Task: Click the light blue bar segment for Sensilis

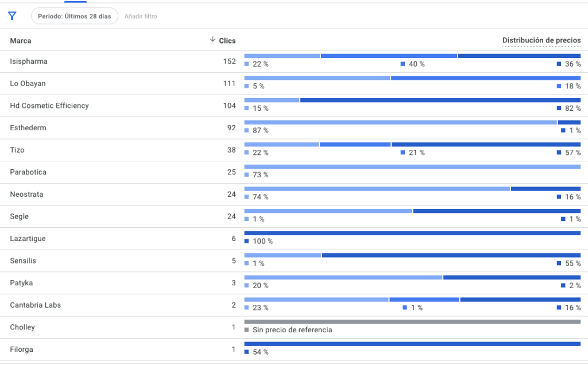Action: (x=283, y=255)
